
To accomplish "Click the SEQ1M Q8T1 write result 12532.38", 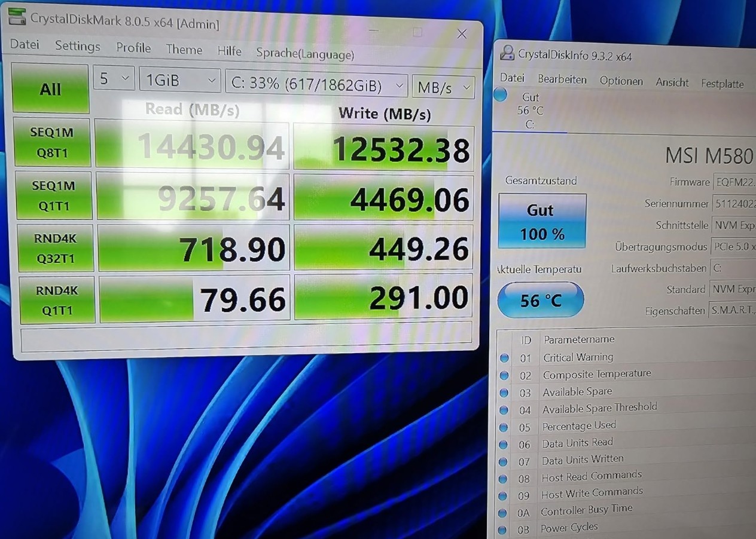I will (383, 148).
